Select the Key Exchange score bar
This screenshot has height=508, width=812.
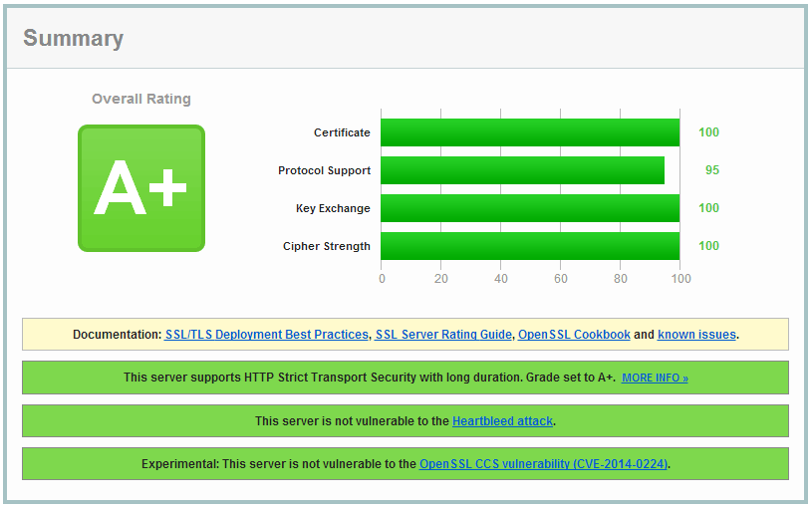tap(529, 208)
